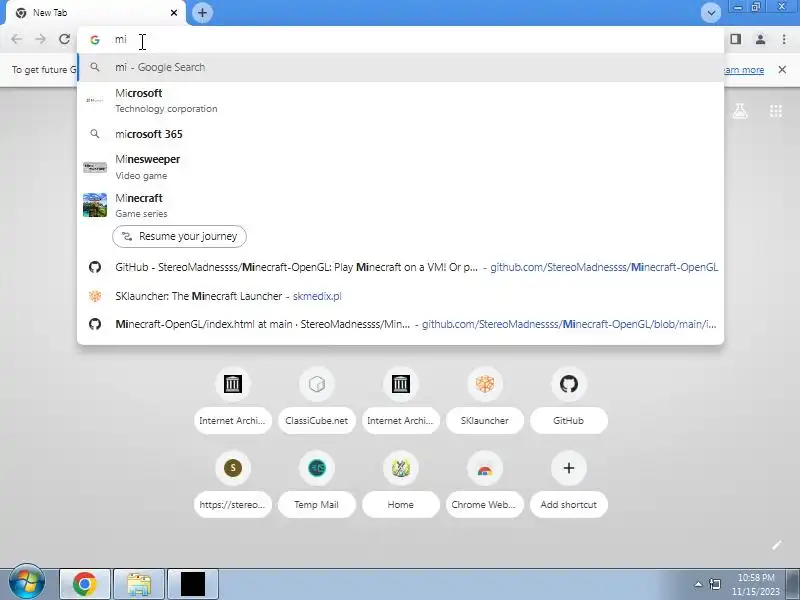Open the Minecraft-OpenGL/index.html at main suggestion
This screenshot has height=600, width=800.
400,324
